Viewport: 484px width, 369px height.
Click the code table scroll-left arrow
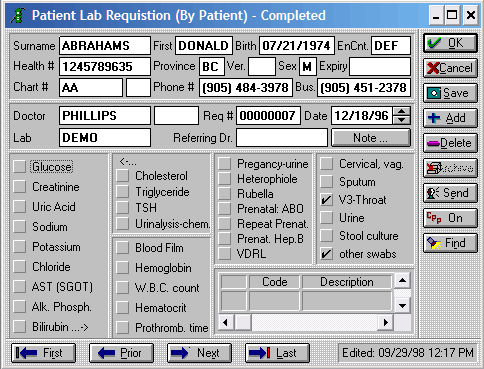click(x=226, y=322)
